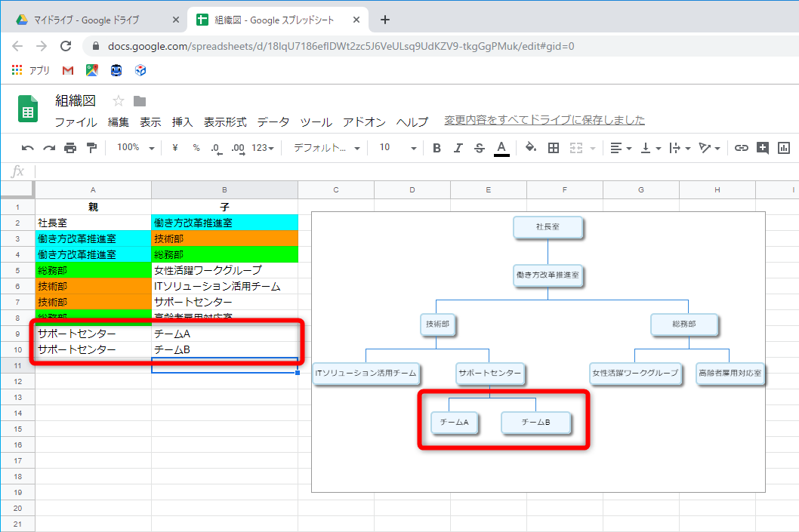Image resolution: width=799 pixels, height=532 pixels.
Task: Click the Print icon
Action: point(70,148)
